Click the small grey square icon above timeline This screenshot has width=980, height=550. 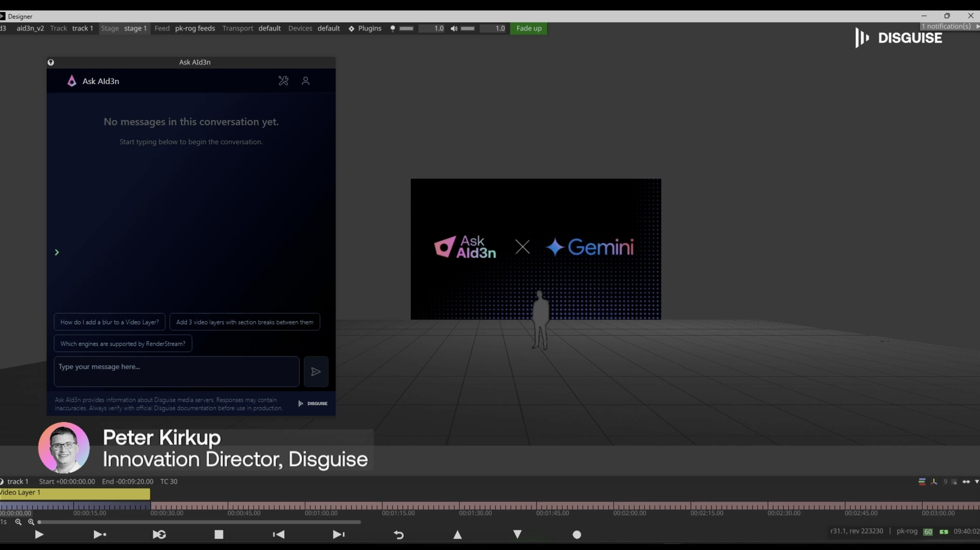coord(954,482)
